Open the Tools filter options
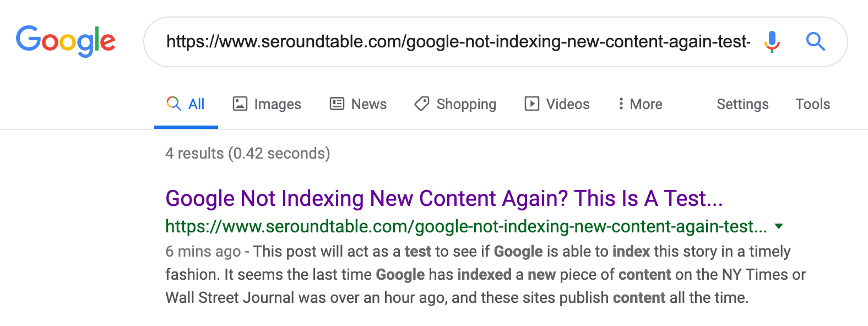The height and width of the screenshot is (326, 868). pos(812,104)
